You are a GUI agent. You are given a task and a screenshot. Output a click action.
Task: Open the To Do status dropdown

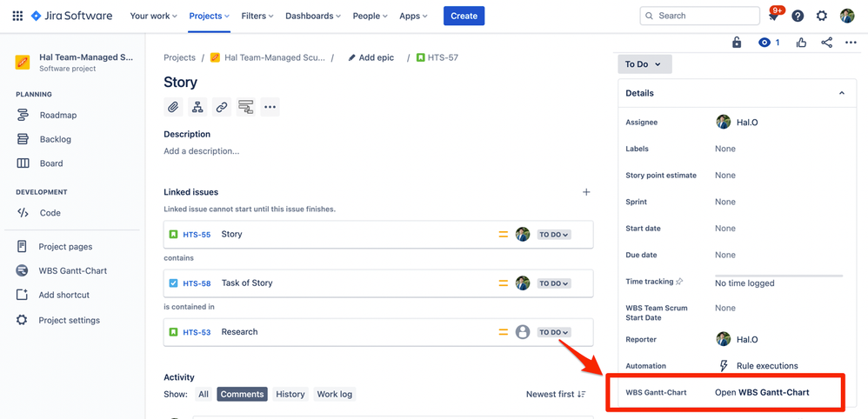[x=644, y=64]
